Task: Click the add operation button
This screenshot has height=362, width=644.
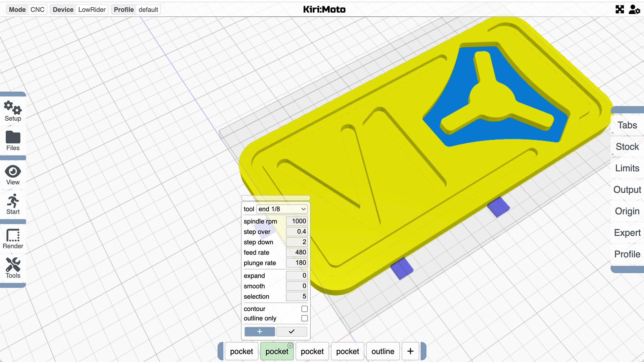Action: (410, 351)
